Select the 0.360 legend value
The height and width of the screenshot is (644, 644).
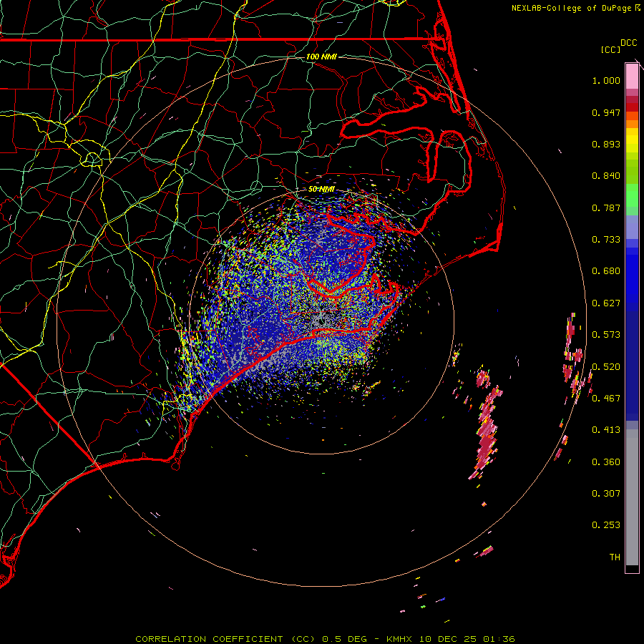pos(606,462)
